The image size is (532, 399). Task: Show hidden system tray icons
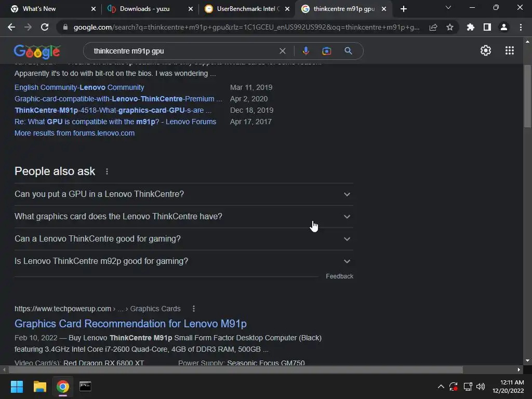441,387
